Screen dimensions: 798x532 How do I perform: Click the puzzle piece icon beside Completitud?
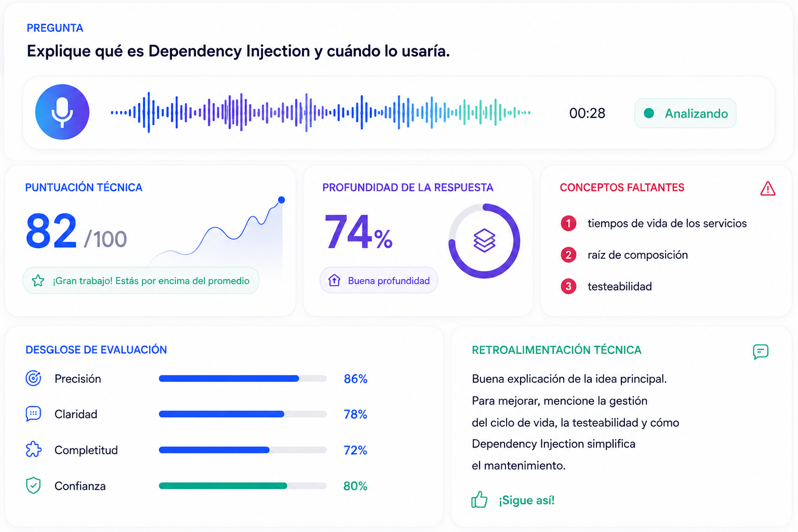(x=33, y=449)
